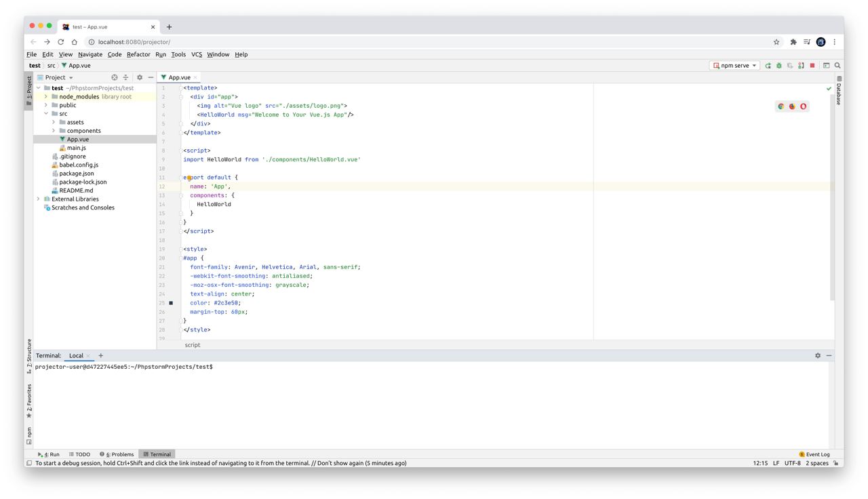The width and height of the screenshot is (868, 499).
Task: Open Terminal panel settings gear
Action: pyautogui.click(x=818, y=355)
